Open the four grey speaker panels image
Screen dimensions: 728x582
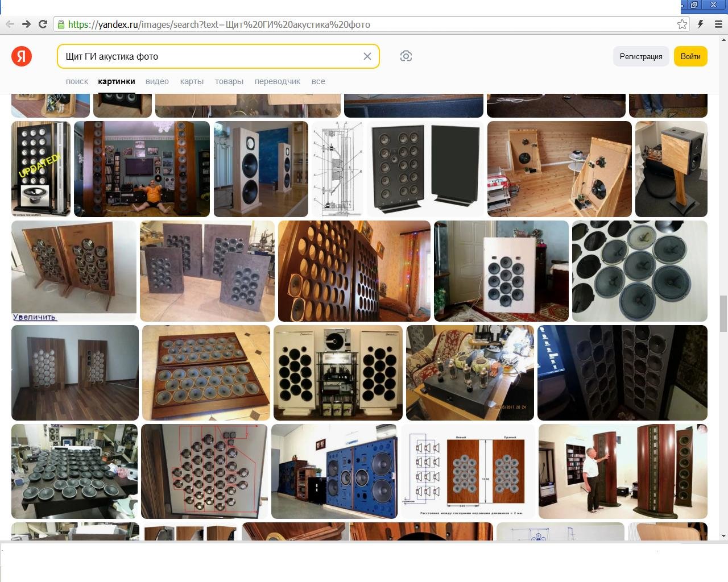(207, 271)
